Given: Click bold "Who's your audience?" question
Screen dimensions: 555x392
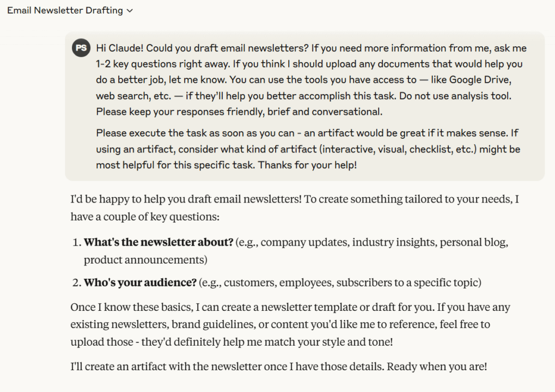Looking at the screenshot, I should click(x=140, y=283).
